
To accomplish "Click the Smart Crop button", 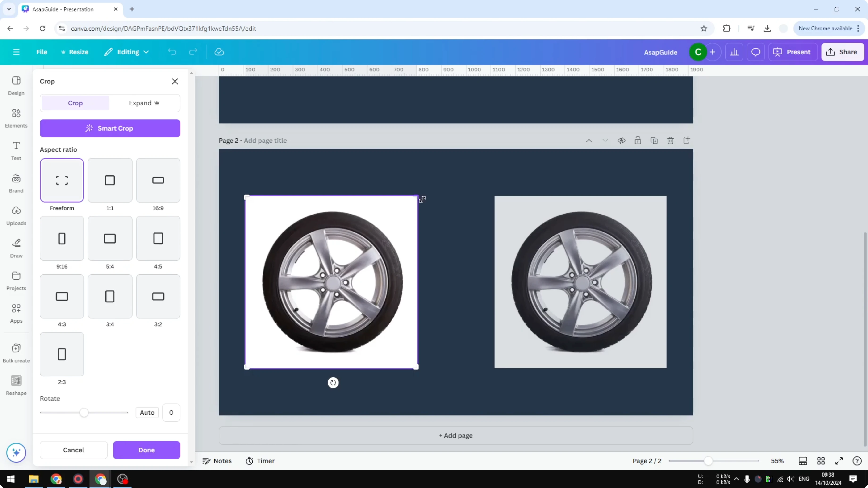I will pyautogui.click(x=110, y=128).
